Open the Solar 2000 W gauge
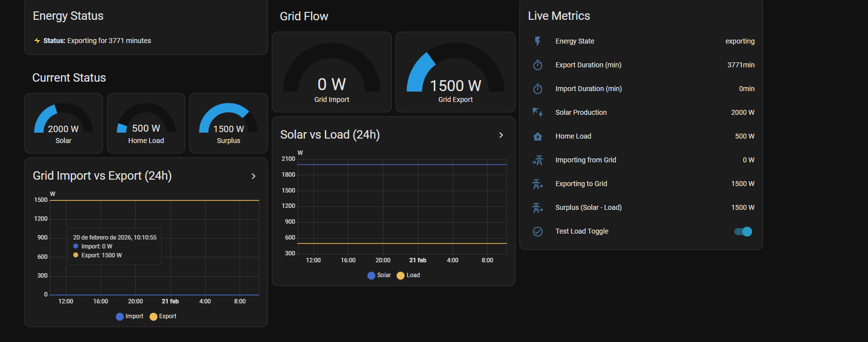The image size is (868, 342). 63,123
